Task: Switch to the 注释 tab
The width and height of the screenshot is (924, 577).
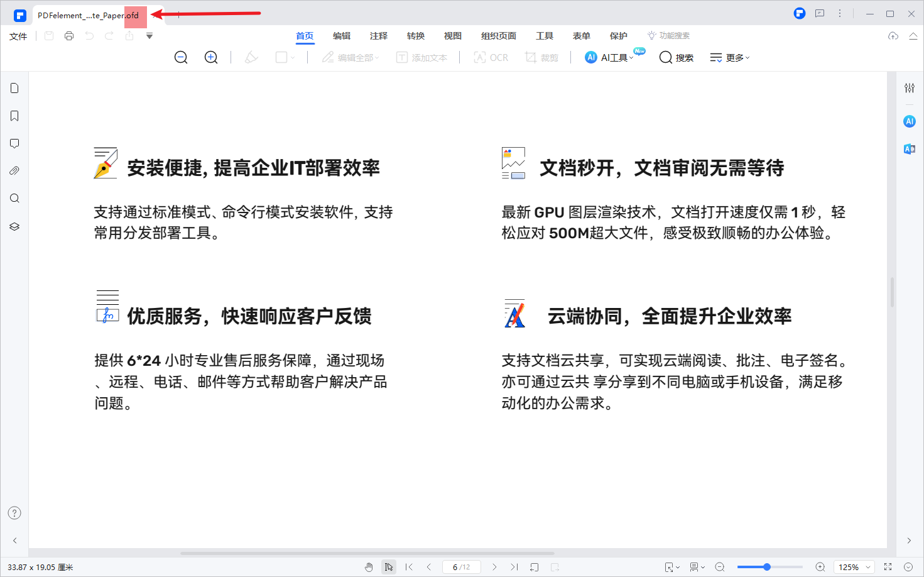Action: tap(379, 36)
